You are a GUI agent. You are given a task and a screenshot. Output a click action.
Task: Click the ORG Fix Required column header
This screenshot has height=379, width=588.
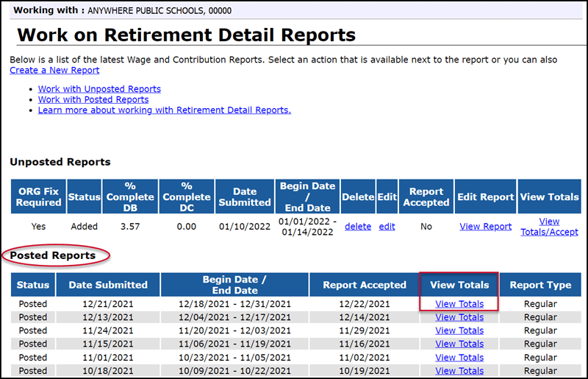click(40, 197)
